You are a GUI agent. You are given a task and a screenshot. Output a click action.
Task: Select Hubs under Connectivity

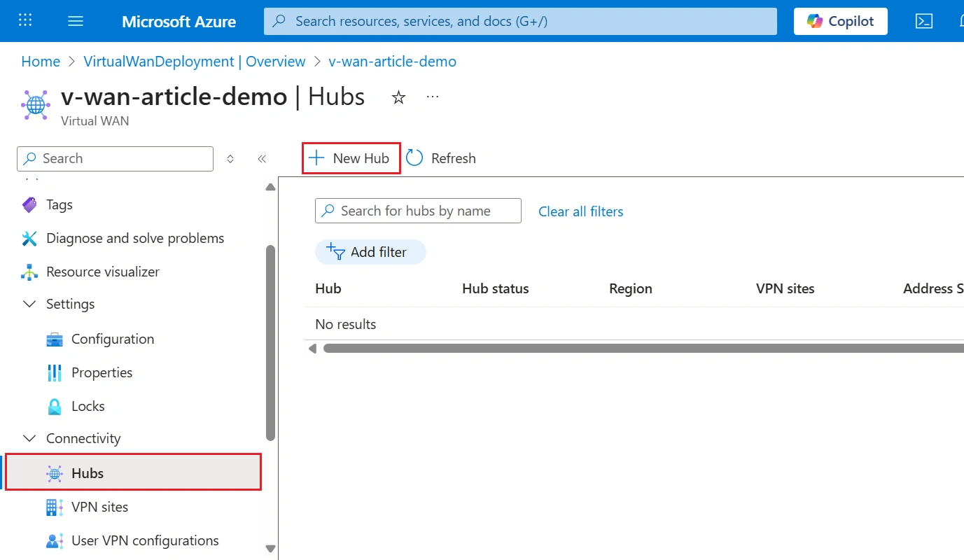pyautogui.click(x=134, y=472)
